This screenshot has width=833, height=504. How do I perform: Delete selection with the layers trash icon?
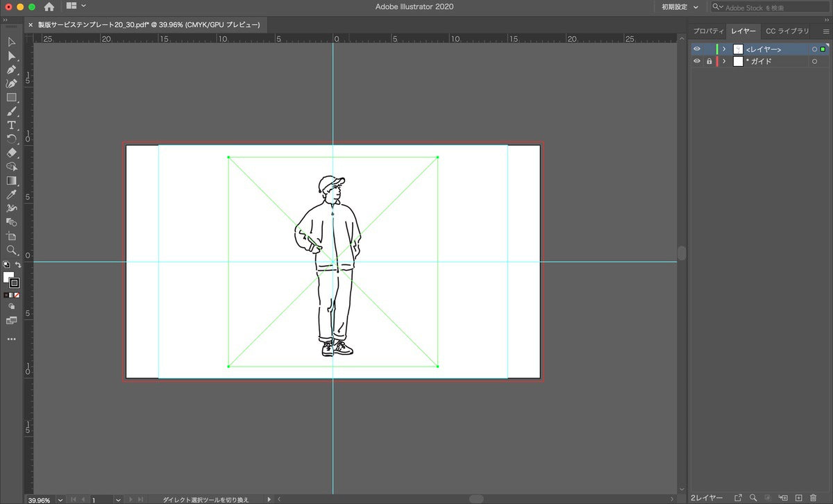[813, 498]
